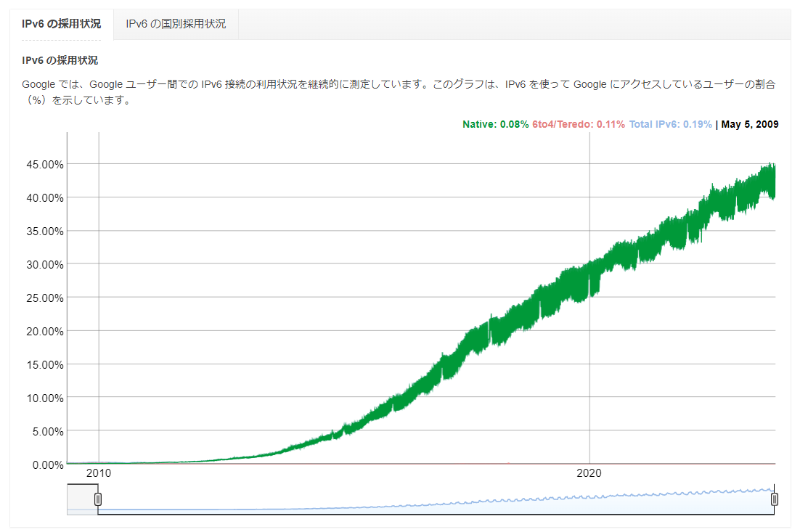
Task: Click the 6to4/Teredo: 0.11% legend value
Action: point(578,124)
